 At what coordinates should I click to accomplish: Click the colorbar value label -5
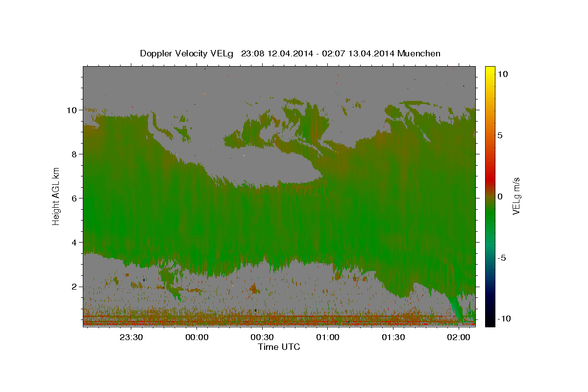click(502, 258)
